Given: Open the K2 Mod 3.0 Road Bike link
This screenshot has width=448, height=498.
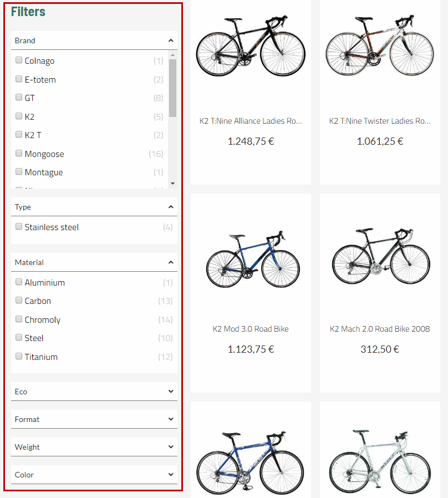Looking at the screenshot, I should pyautogui.click(x=251, y=329).
